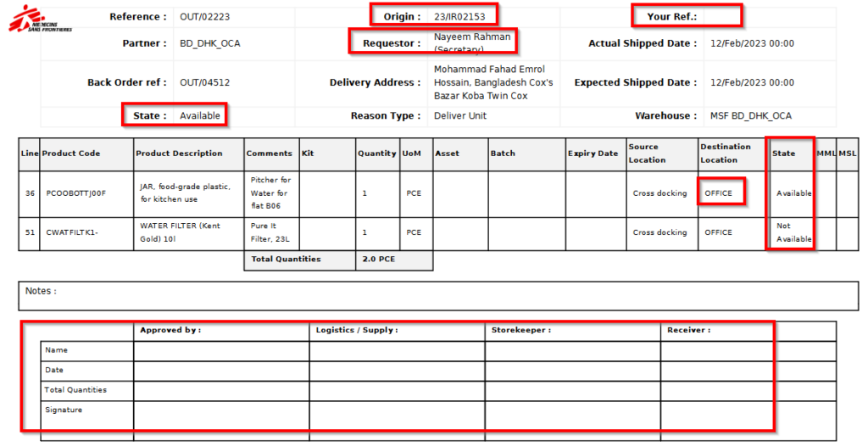Click inside the Notes field
The height and width of the screenshot is (447, 868).
tap(438, 296)
